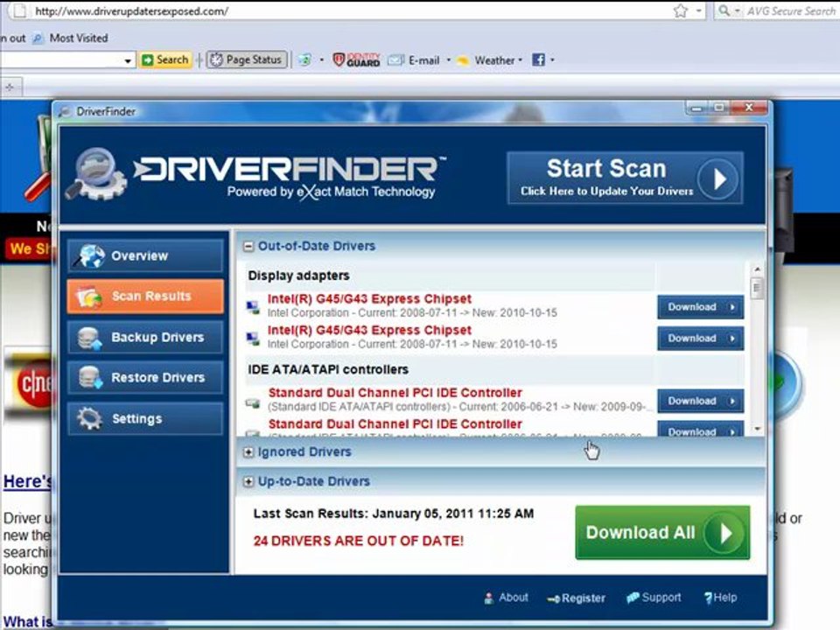The height and width of the screenshot is (630, 840).
Task: Click the AVG Secure Search box
Action: (790, 10)
